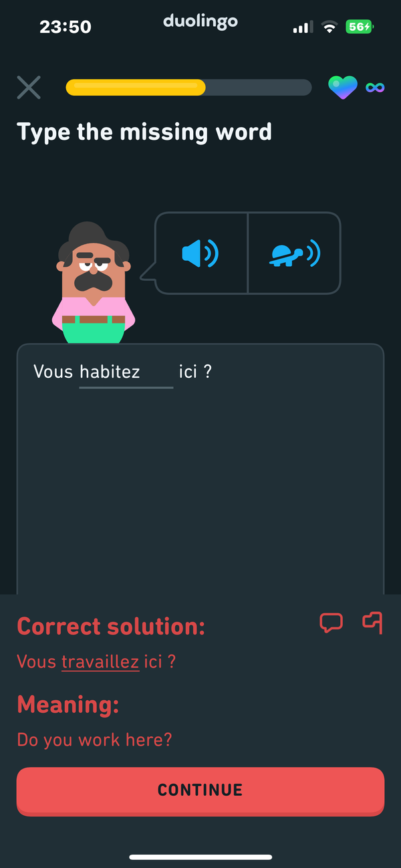Tap the typed word 'habitez' in blank
The width and height of the screenshot is (401, 868).
(x=110, y=372)
